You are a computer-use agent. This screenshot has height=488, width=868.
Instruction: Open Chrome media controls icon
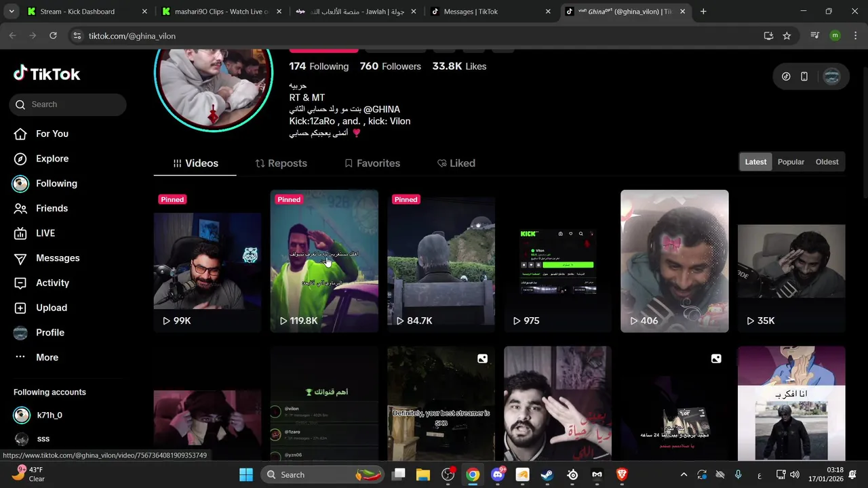(815, 36)
